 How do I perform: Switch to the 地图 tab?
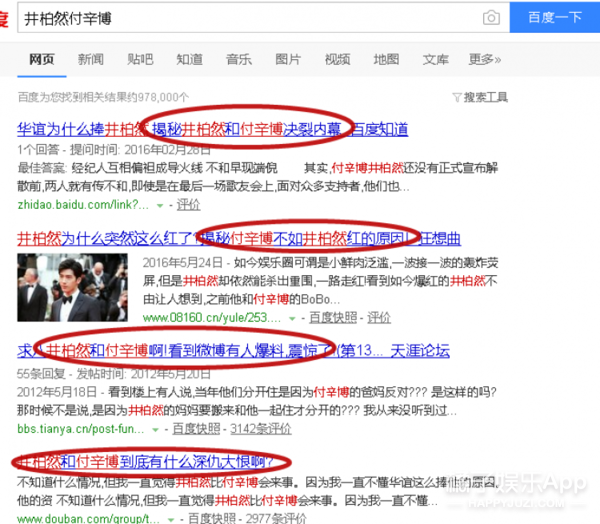(386, 60)
